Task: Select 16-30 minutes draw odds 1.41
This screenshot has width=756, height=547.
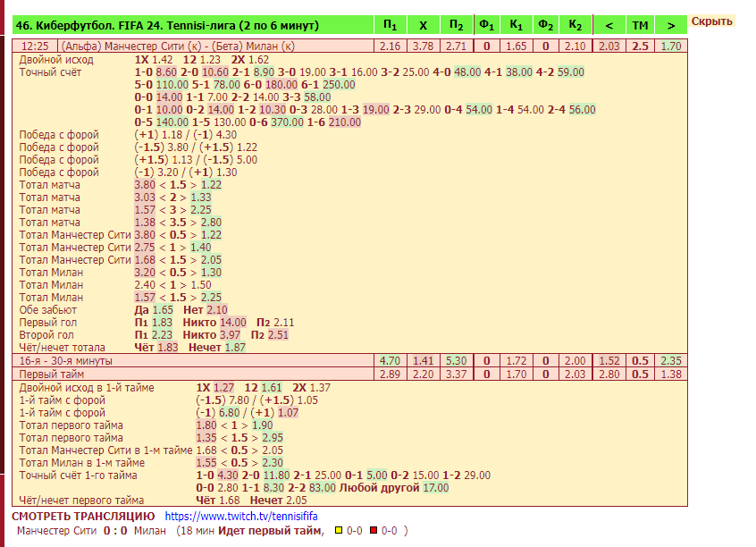Action: pyautogui.click(x=423, y=361)
